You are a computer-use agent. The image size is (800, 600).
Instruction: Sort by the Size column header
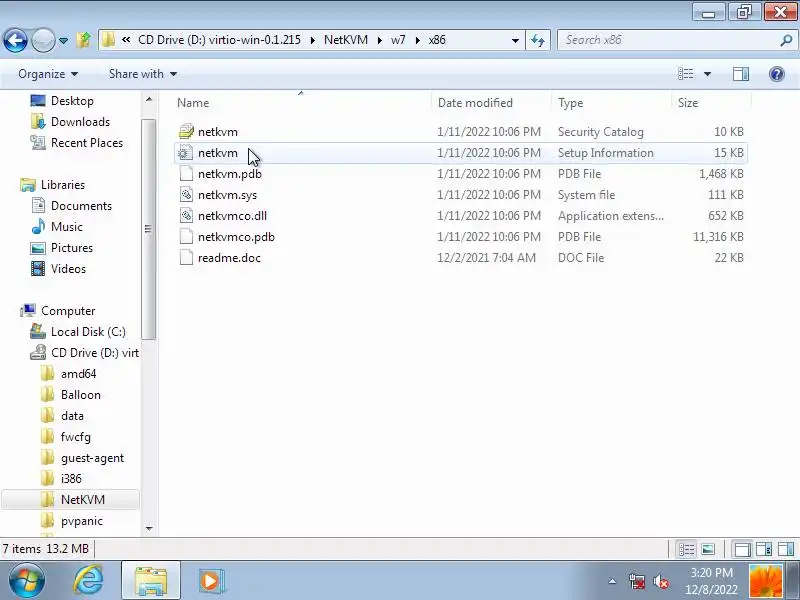click(x=688, y=103)
